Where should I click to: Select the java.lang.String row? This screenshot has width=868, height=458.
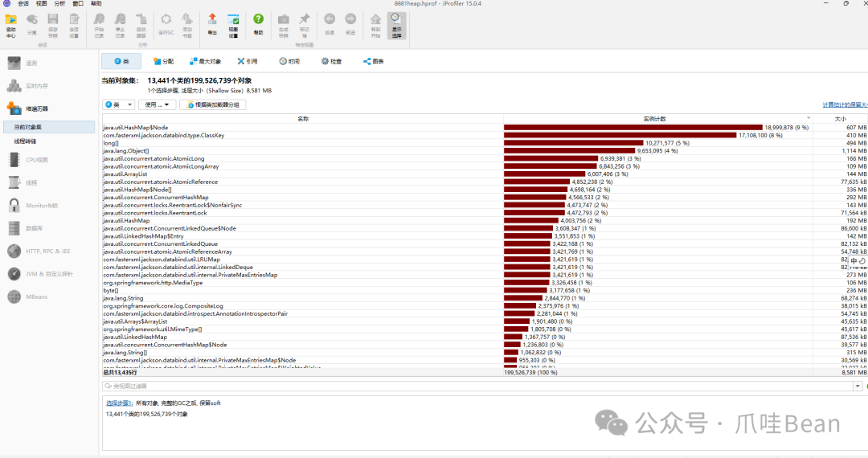click(485, 297)
